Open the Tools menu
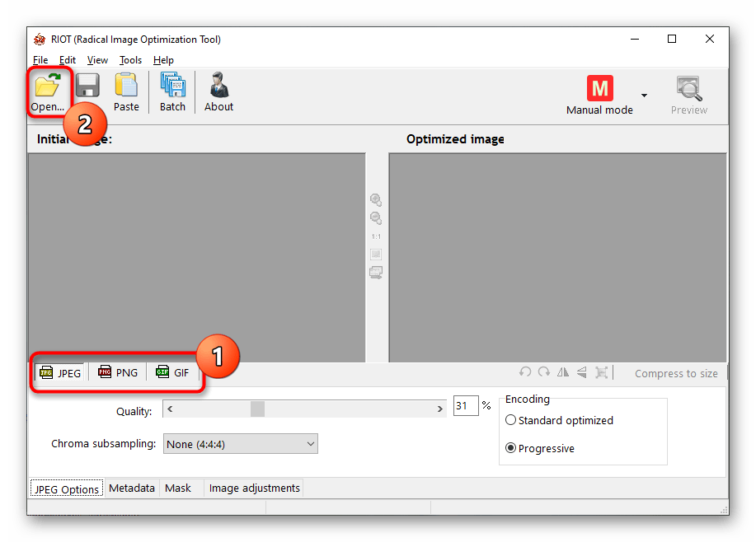Screen dimensions: 756x542 pos(130,60)
